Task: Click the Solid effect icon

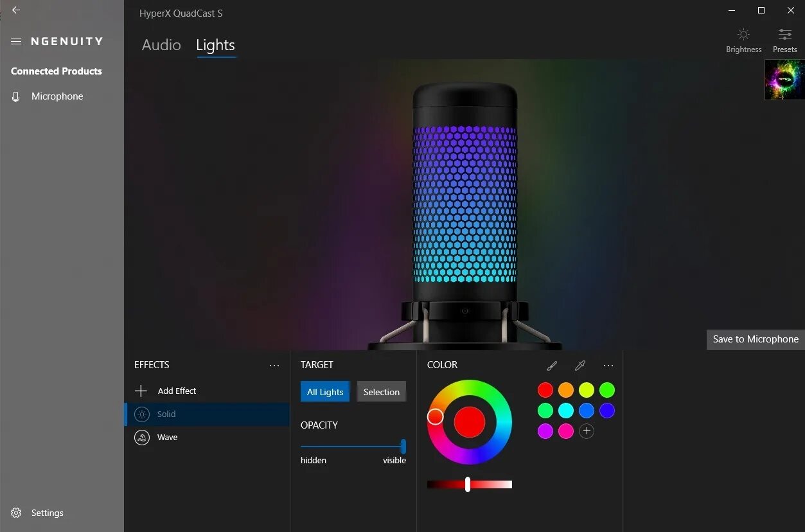Action: 142,414
